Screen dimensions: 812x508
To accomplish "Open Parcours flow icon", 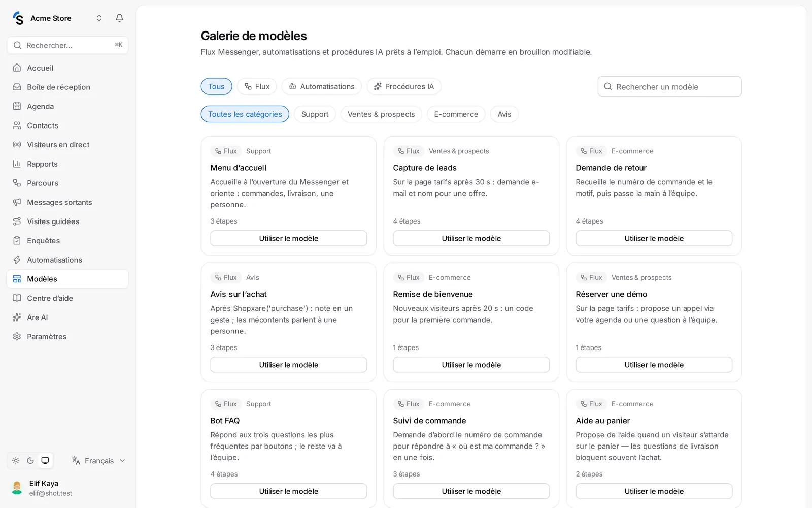I will (x=17, y=183).
